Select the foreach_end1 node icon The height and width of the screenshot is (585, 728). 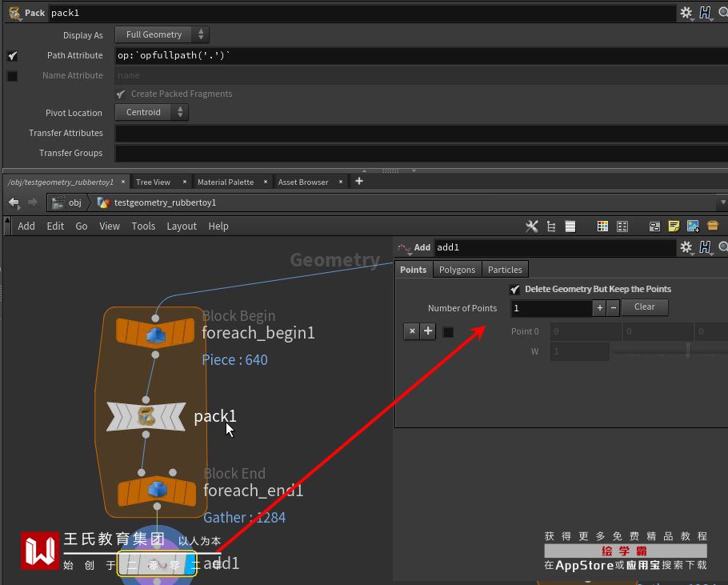click(157, 491)
